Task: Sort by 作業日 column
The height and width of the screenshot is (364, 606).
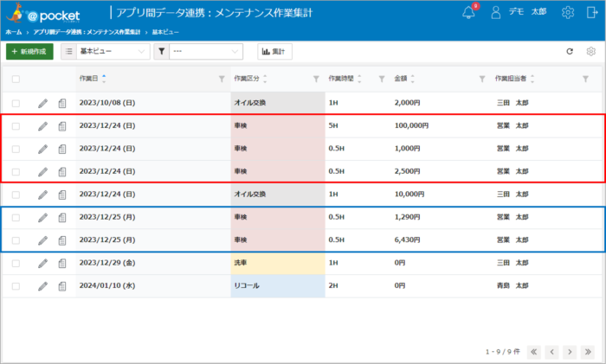Action: pyautogui.click(x=104, y=79)
